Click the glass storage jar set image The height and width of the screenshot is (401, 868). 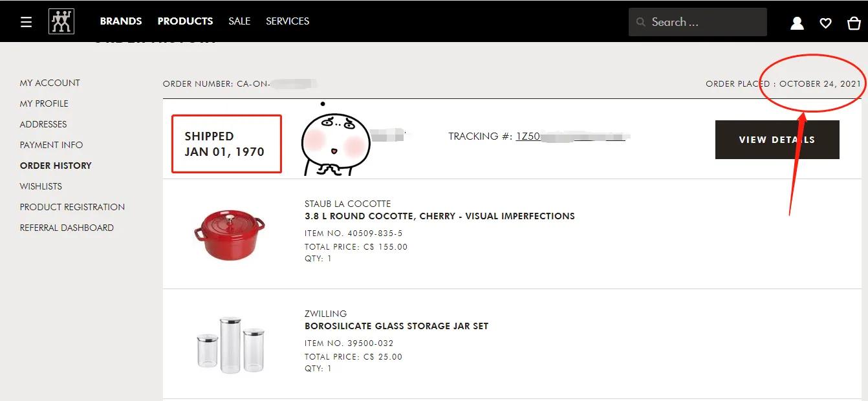click(230, 344)
